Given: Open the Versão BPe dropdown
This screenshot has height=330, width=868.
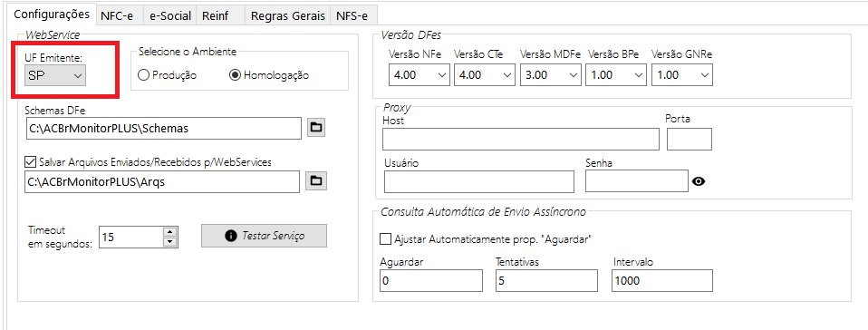Looking at the screenshot, I should (616, 75).
